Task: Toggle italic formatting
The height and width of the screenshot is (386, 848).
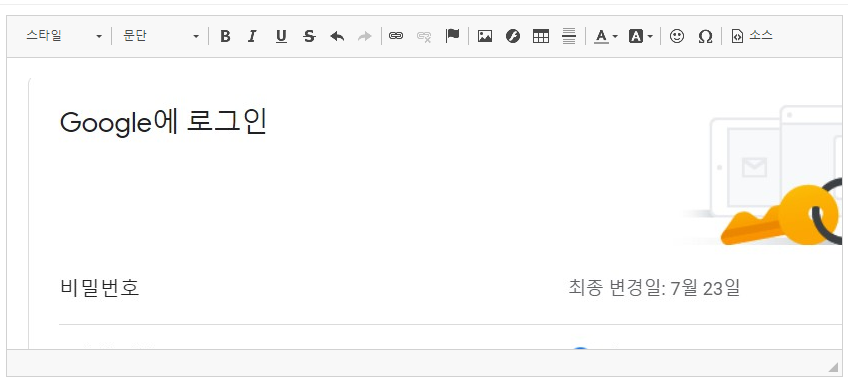Action: (251, 36)
